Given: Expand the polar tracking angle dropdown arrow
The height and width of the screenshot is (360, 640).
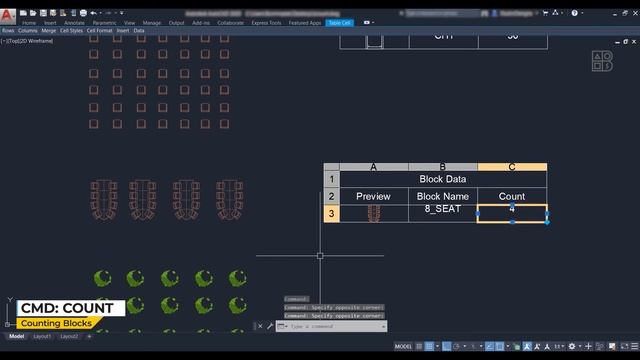Looking at the screenshot, I should click(464, 346).
